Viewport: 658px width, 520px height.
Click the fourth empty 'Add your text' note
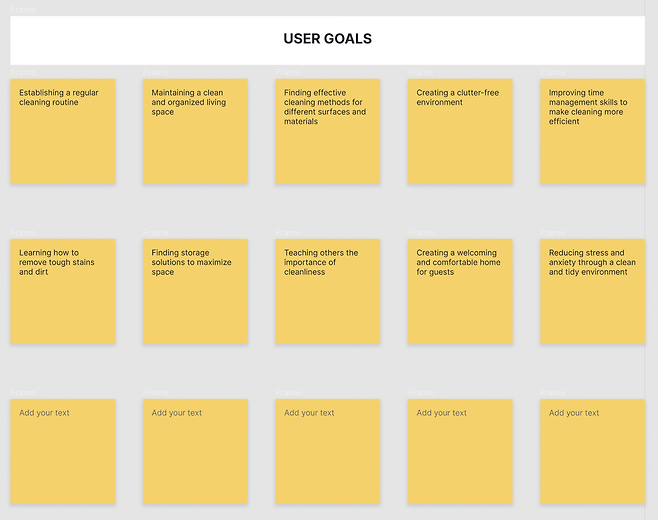tap(460, 451)
